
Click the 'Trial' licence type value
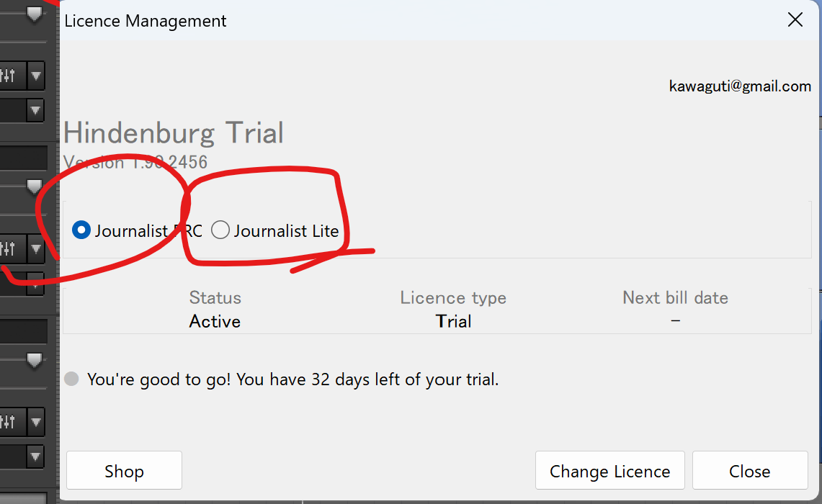[453, 321]
